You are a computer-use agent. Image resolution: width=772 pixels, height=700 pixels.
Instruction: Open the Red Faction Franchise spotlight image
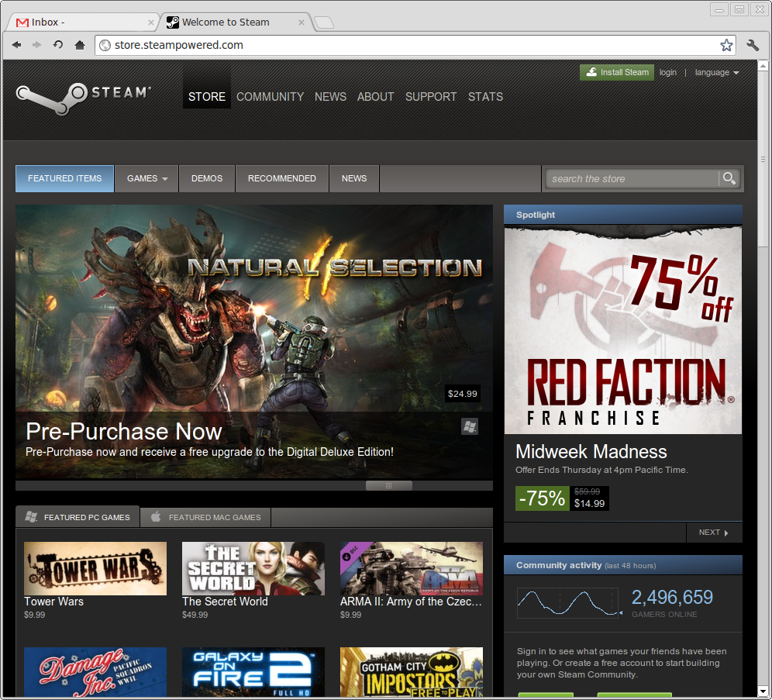point(623,329)
